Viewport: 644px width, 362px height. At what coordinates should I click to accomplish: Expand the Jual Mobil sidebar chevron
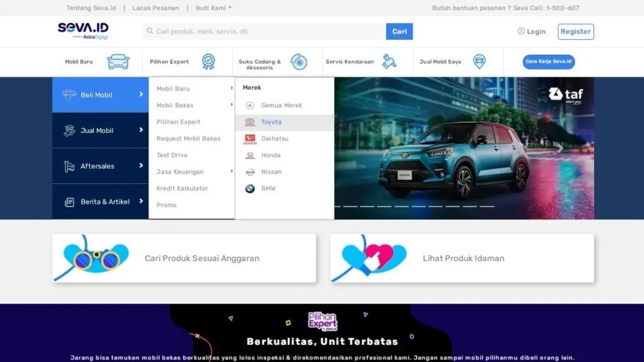click(141, 130)
